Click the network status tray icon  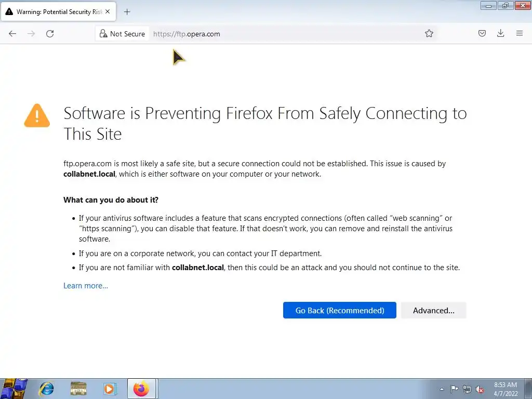tap(467, 389)
